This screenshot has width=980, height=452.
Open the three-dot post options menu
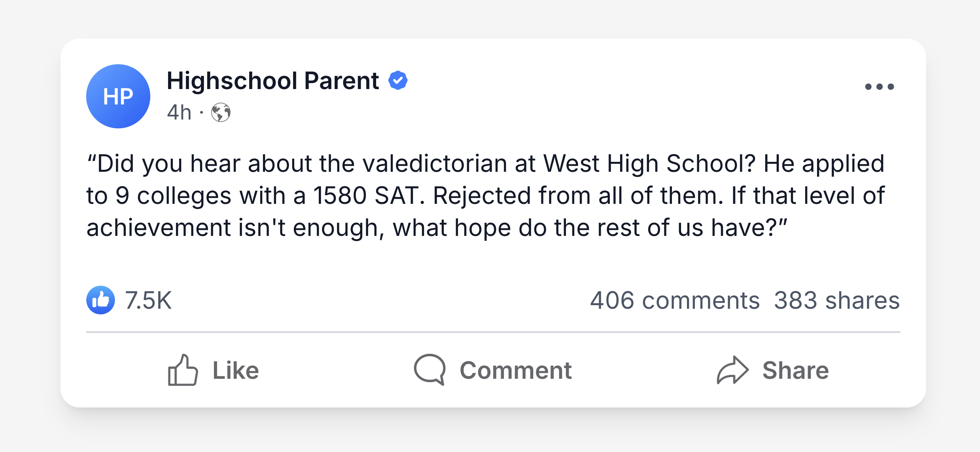(879, 87)
